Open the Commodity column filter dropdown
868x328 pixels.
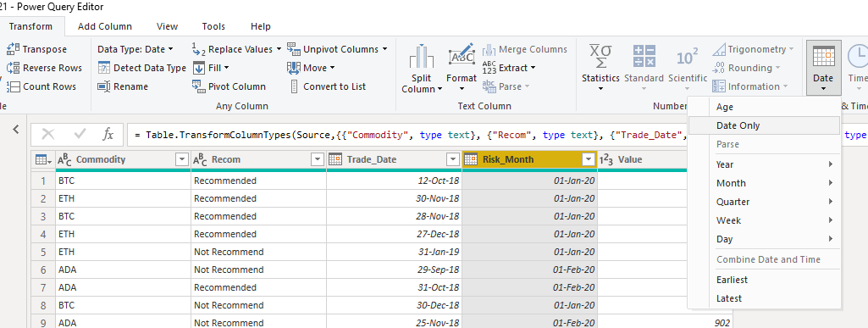pos(181,159)
